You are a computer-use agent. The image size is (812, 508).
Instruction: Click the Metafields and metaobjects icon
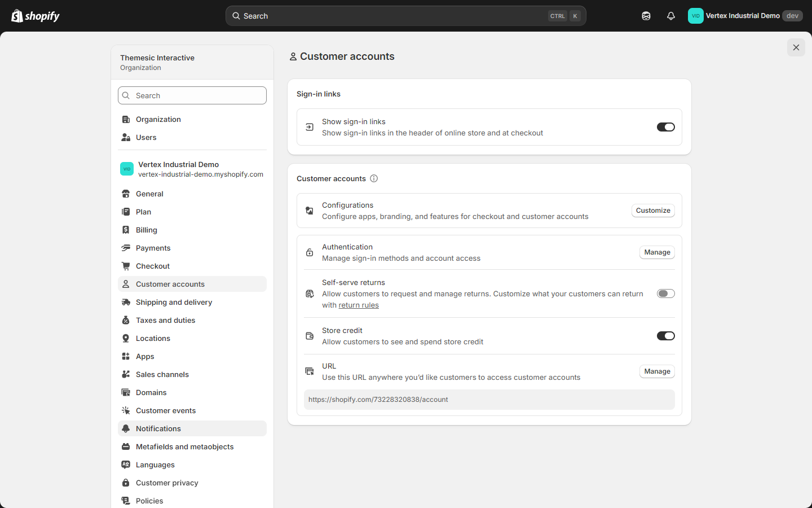click(x=126, y=446)
